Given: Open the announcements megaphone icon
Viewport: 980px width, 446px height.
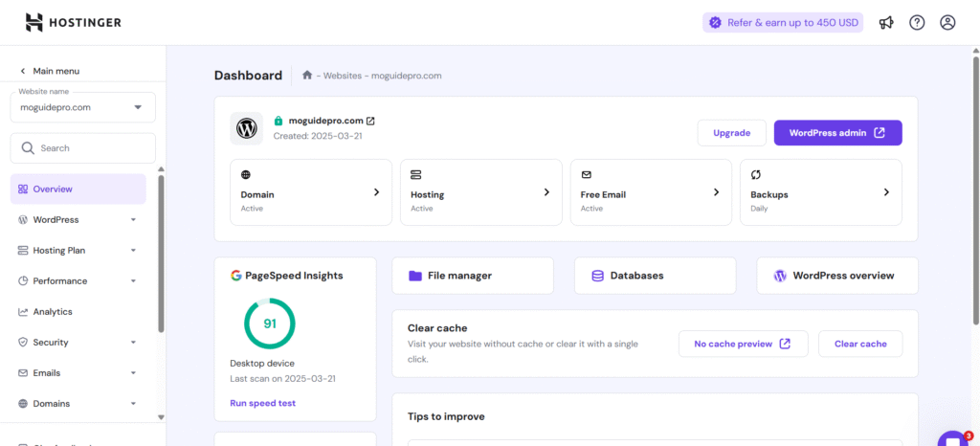Looking at the screenshot, I should click(886, 23).
